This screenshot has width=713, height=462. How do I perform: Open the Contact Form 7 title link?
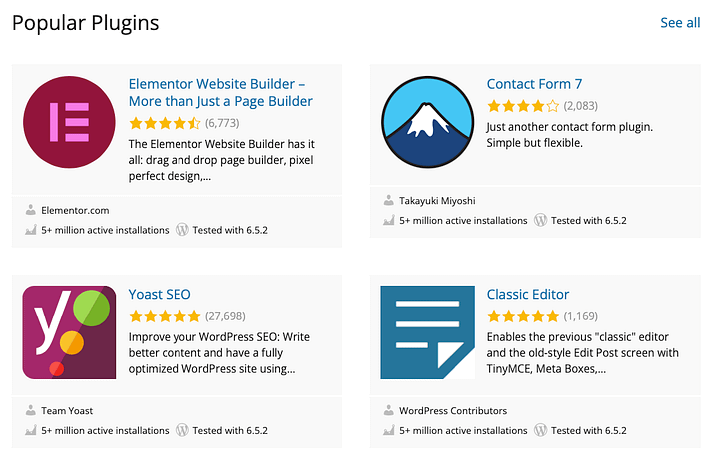[x=534, y=84]
